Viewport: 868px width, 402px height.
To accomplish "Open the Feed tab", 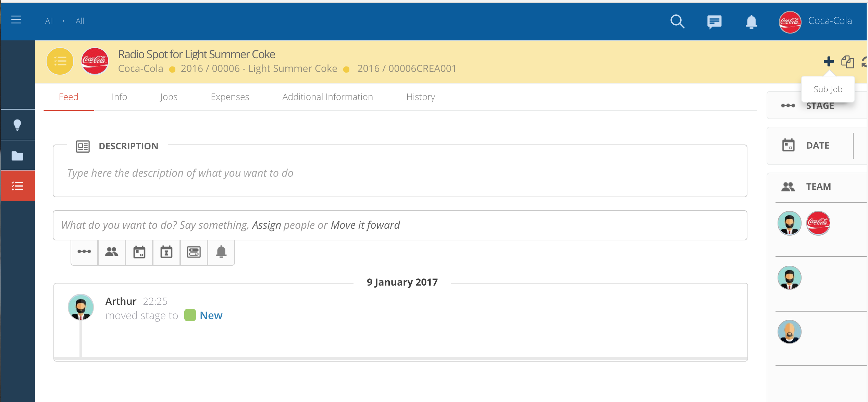I will point(69,96).
